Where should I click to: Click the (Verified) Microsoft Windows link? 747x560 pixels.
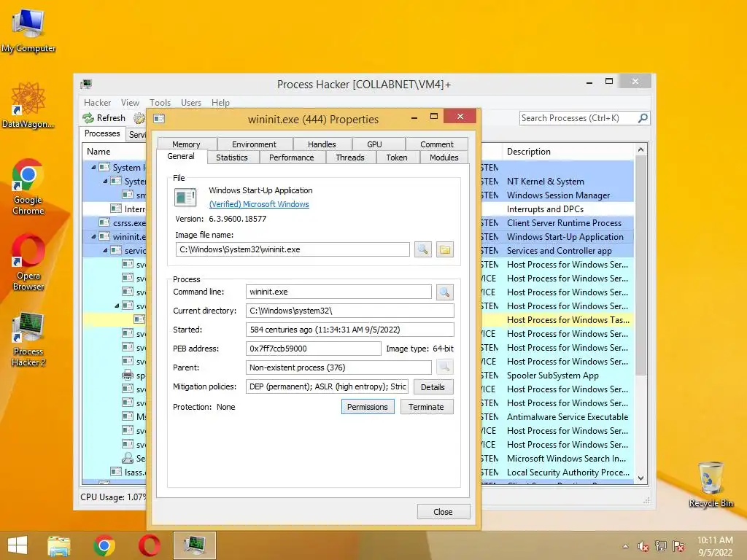(259, 204)
